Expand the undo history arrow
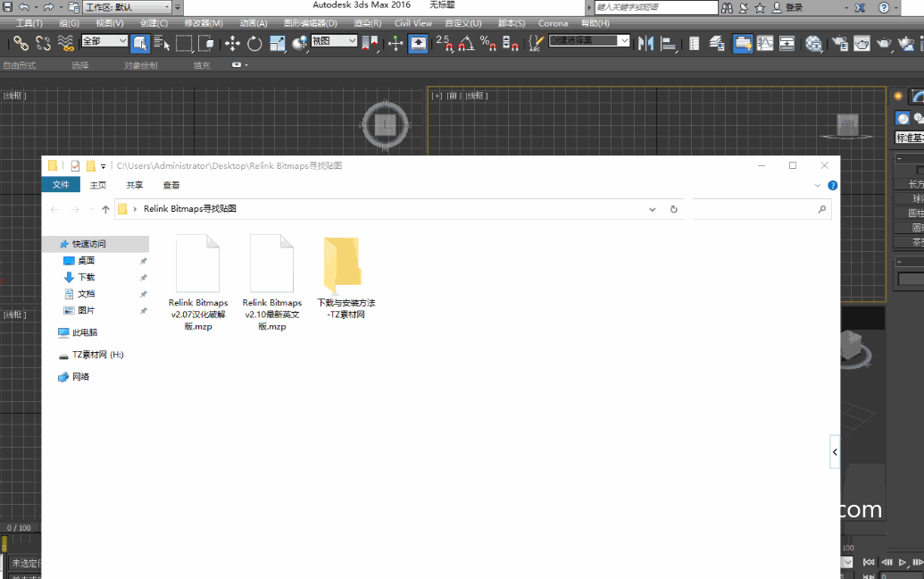 [x=36, y=7]
